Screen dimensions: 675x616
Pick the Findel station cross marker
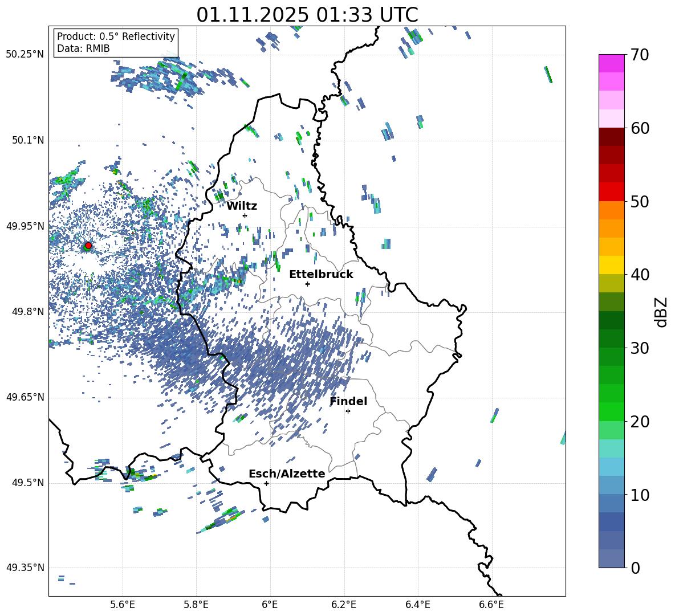[348, 411]
